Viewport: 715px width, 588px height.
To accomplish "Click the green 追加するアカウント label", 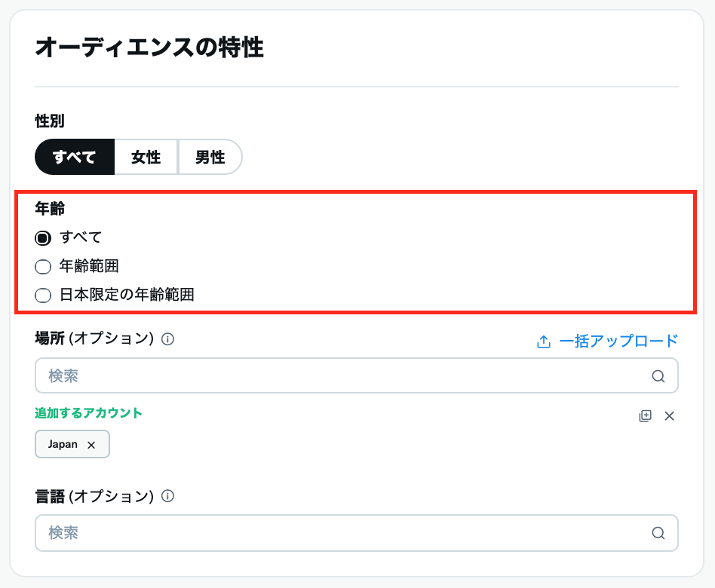I will pos(88,413).
